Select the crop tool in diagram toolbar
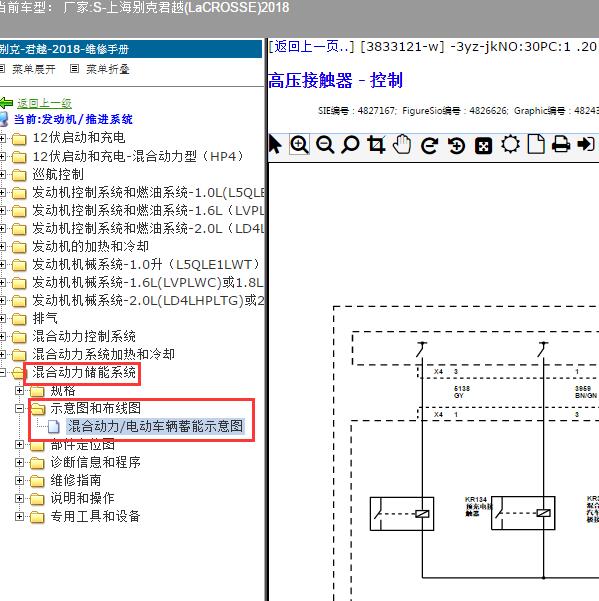Image resolution: width=599 pixels, height=601 pixels. point(376,145)
